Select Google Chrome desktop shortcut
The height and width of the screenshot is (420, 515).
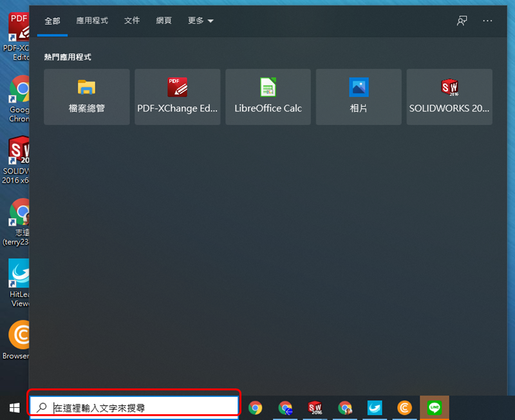pos(18,99)
